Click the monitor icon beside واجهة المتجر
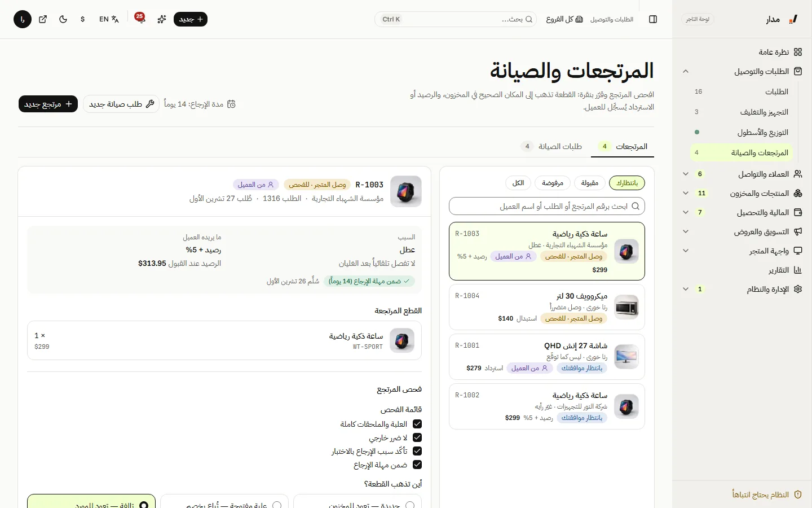Screen dimensions: 812x508 click(798, 251)
